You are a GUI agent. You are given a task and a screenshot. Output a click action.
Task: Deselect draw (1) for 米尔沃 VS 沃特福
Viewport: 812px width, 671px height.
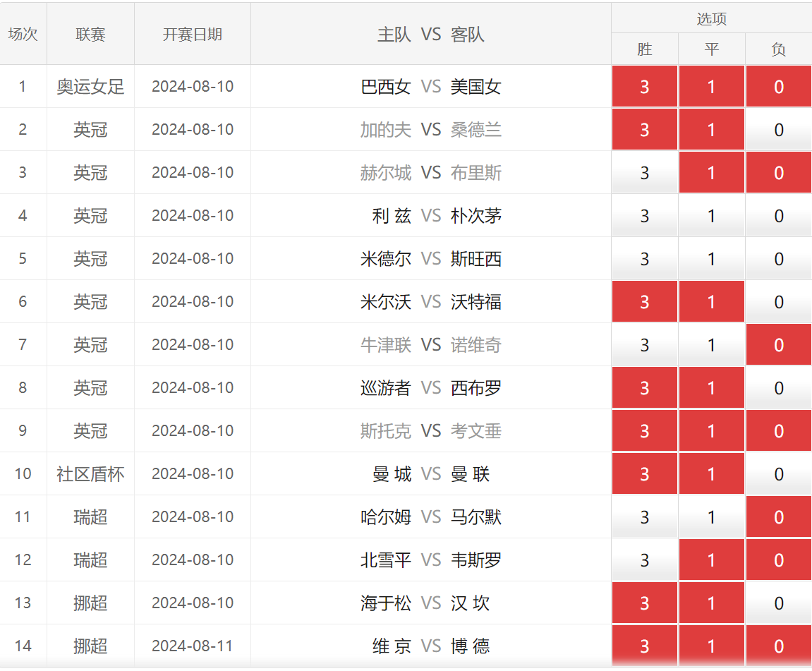tap(712, 301)
